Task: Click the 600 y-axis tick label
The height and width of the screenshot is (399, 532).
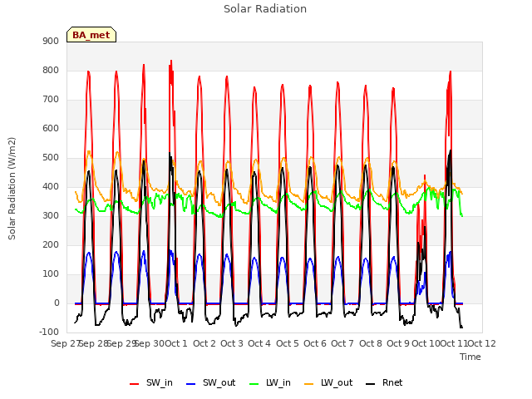Action: point(51,128)
